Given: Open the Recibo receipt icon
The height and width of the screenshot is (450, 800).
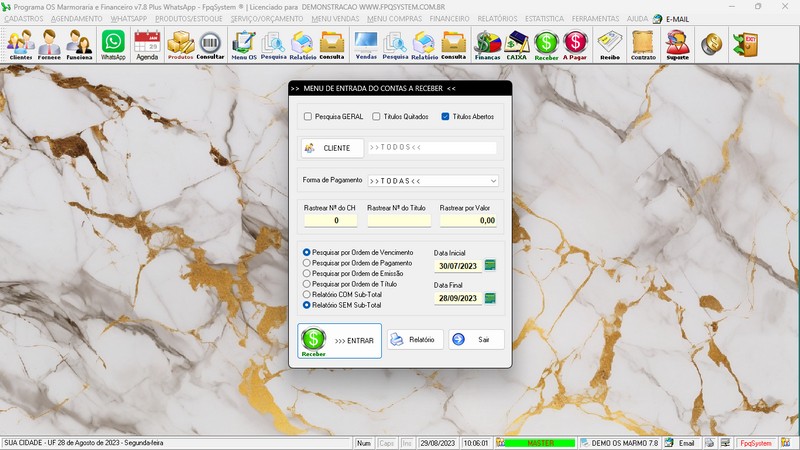Looking at the screenshot, I should pyautogui.click(x=610, y=45).
